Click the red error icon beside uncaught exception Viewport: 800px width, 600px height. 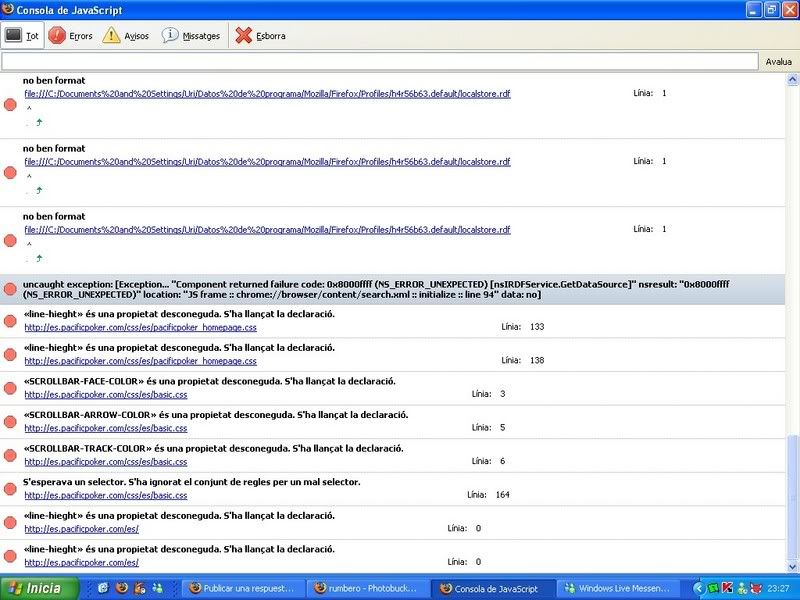click(x=10, y=289)
